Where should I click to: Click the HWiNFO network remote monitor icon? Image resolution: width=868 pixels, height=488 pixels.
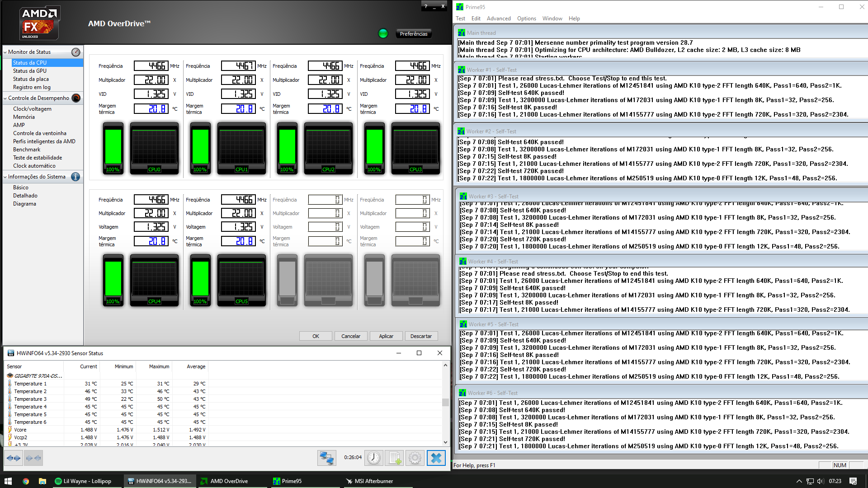pos(326,458)
